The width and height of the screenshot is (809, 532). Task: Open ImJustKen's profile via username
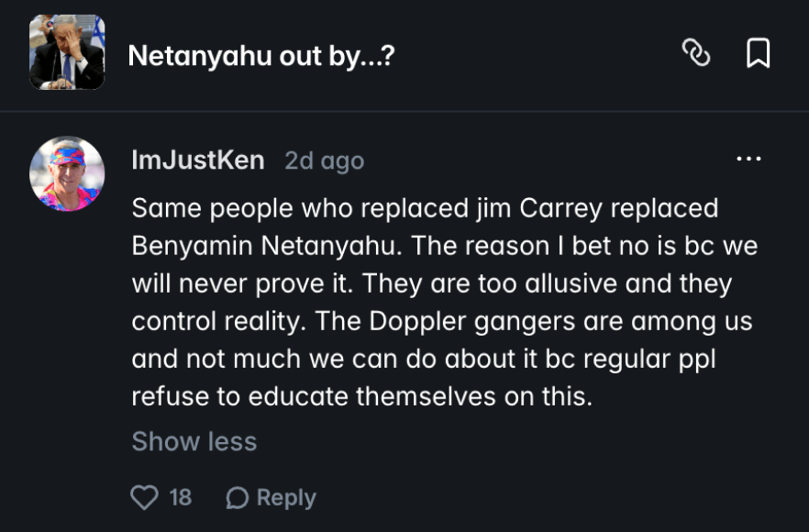pyautogui.click(x=195, y=159)
